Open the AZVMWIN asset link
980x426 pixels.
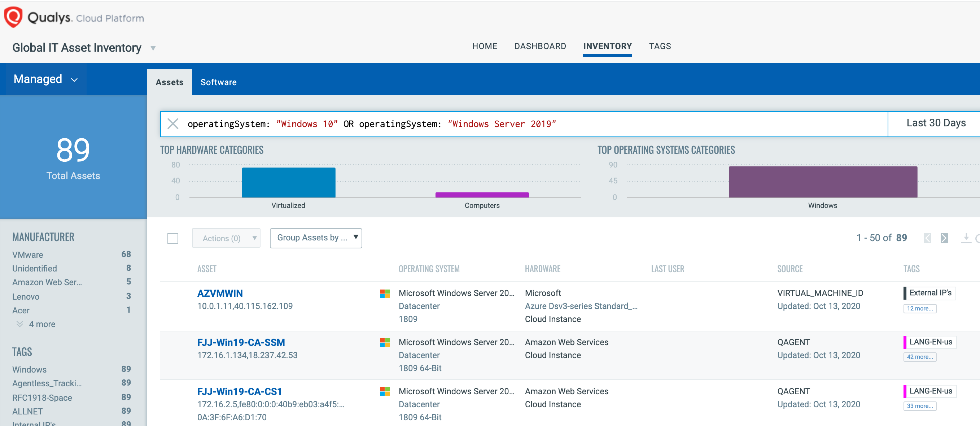point(220,294)
